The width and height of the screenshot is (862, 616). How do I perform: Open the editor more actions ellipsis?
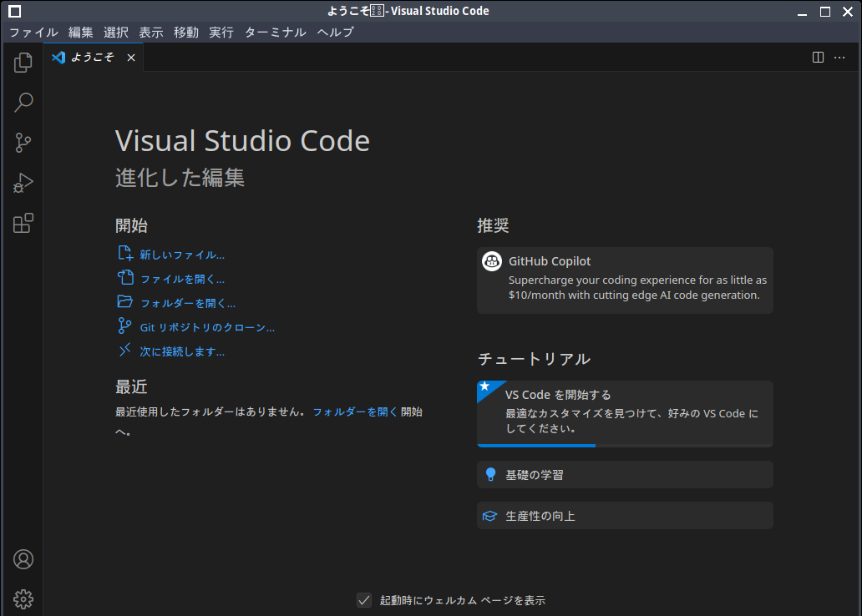[839, 57]
